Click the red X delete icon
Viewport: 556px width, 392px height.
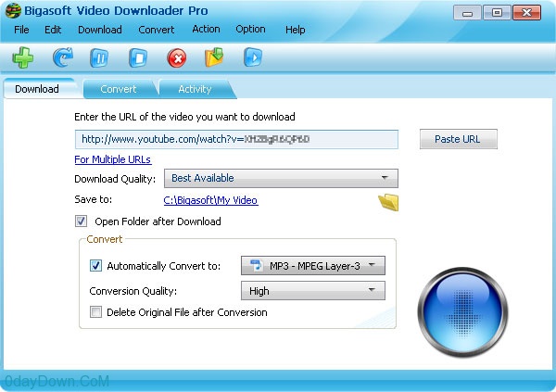177,58
